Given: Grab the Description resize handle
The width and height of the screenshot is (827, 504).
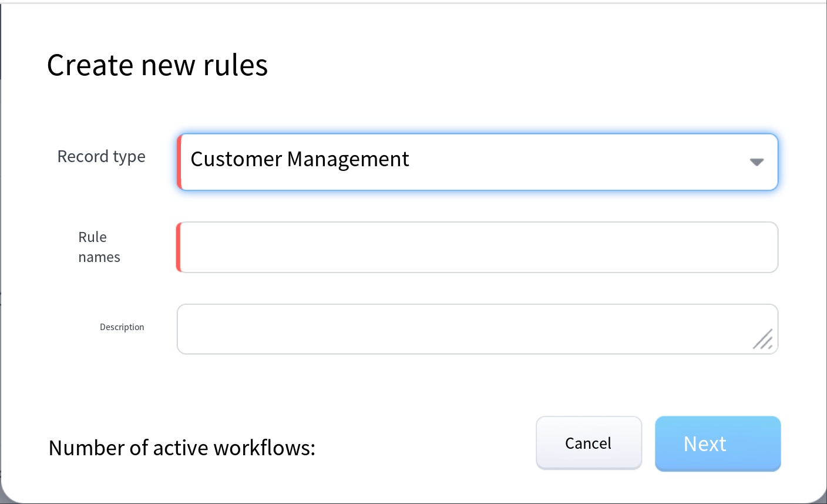Looking at the screenshot, I should (x=763, y=340).
